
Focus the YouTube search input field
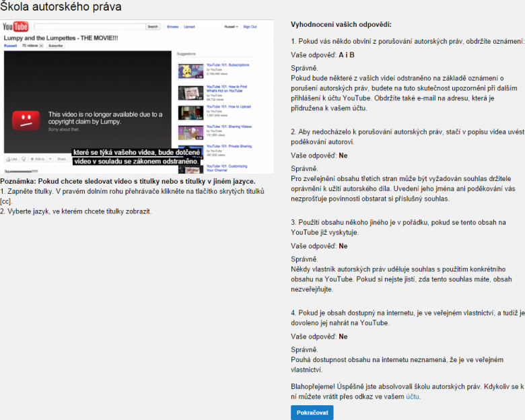[90, 26]
